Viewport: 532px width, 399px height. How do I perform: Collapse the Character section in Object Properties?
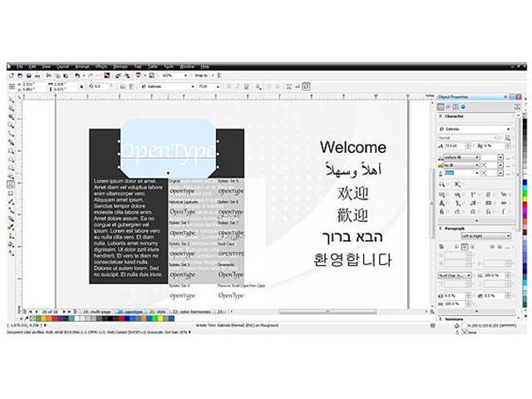441,118
